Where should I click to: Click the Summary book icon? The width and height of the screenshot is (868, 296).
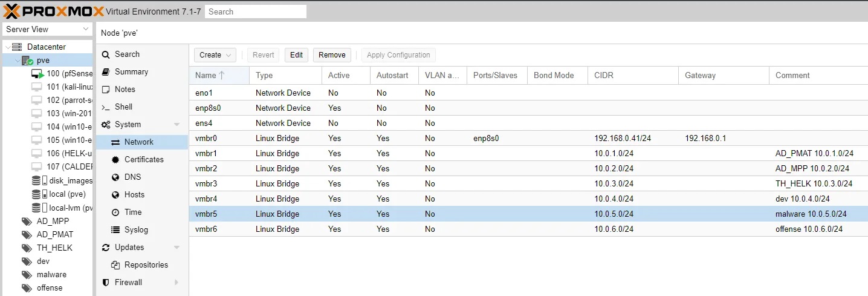click(106, 71)
